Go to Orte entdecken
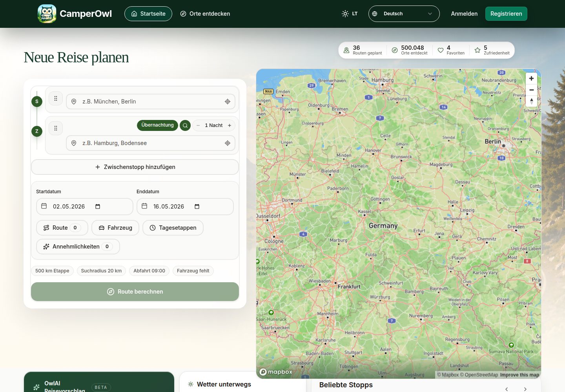This screenshot has width=565, height=392. 205,14
